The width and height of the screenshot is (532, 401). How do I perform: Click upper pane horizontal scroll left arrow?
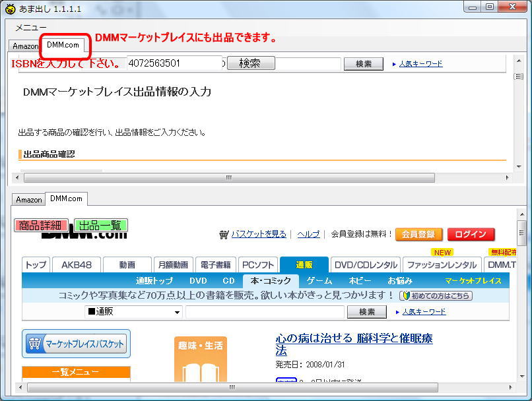(x=17, y=177)
